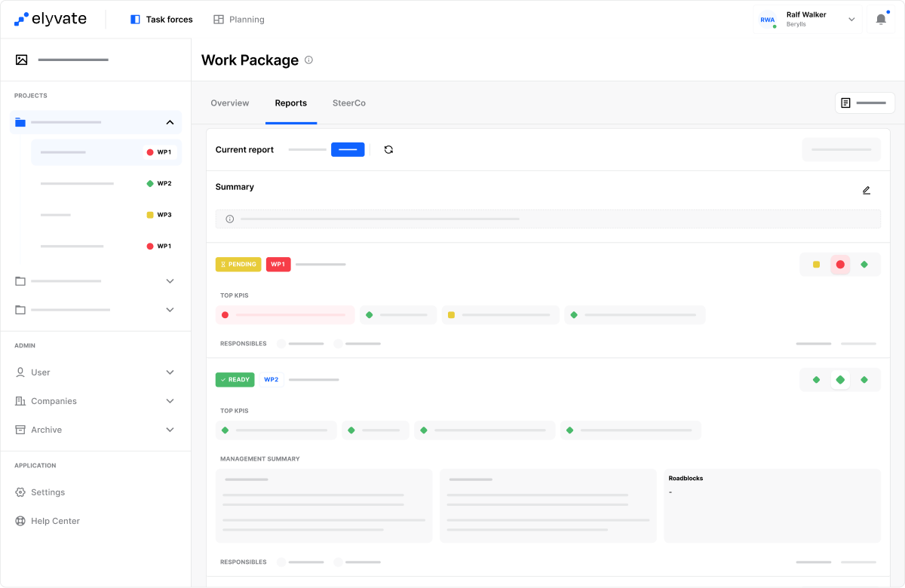Screen dimensions: 905x588
Task: Click the elyvate logo
Action: tap(51, 19)
